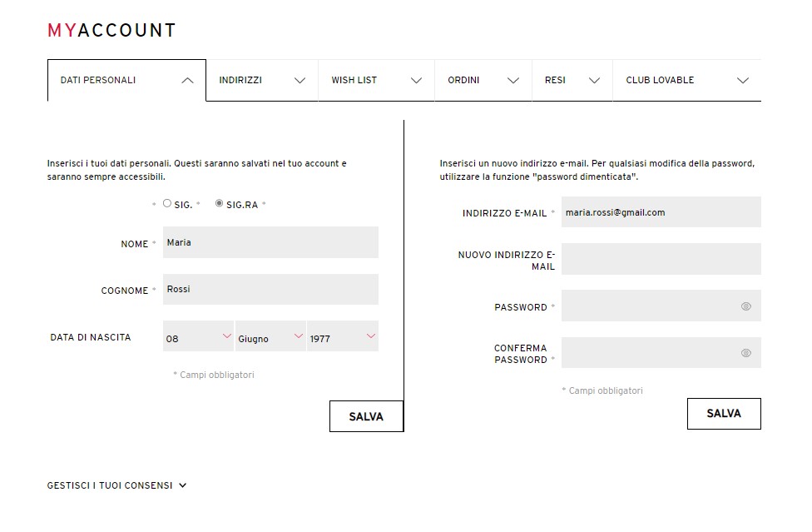Switch to the Resi tab
Screen dimensions: 812x532
[572, 80]
